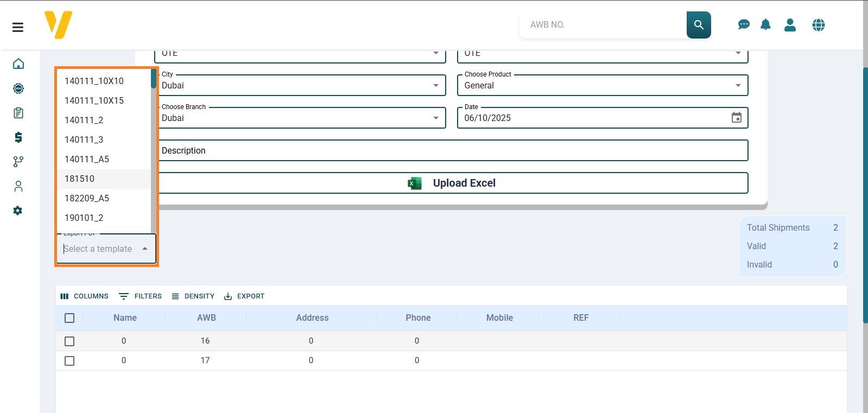The height and width of the screenshot is (413, 868).
Task: Click the AWB search magnifier button
Action: tap(699, 25)
